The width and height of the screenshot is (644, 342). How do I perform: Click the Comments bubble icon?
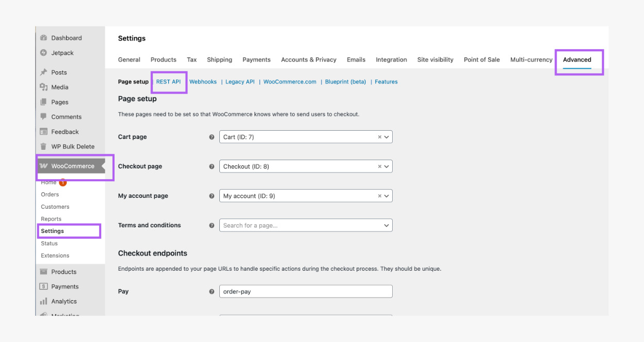tap(44, 117)
